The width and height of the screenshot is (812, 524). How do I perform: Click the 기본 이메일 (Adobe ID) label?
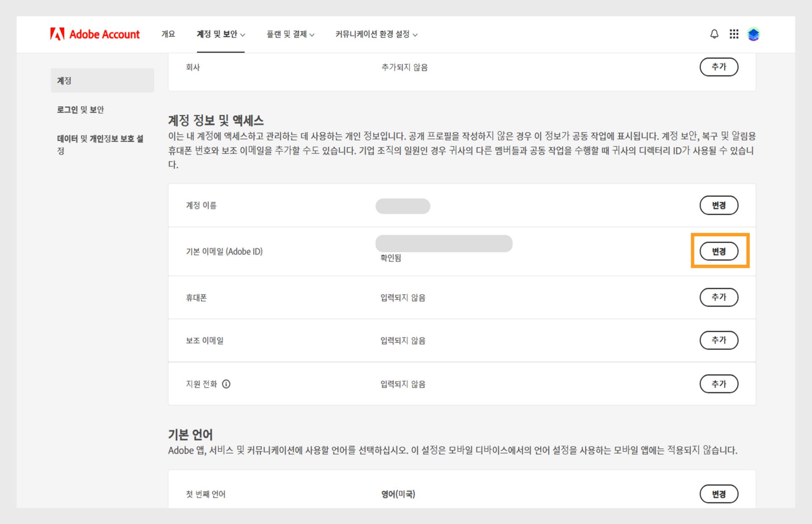pos(224,251)
